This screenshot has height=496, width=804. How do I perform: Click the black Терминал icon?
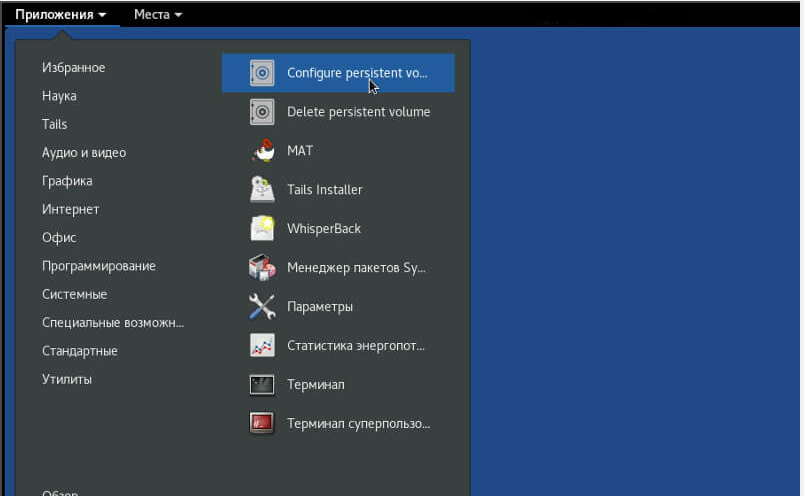[262, 385]
